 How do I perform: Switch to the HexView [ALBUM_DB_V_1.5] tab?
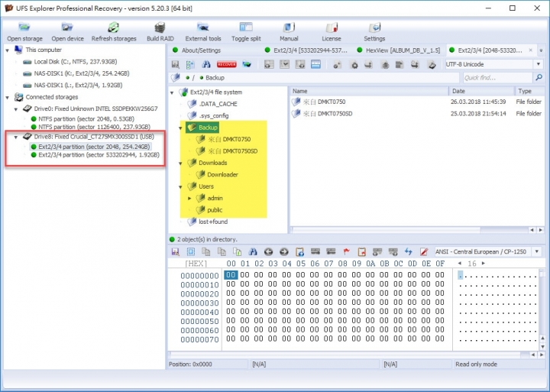coord(399,50)
